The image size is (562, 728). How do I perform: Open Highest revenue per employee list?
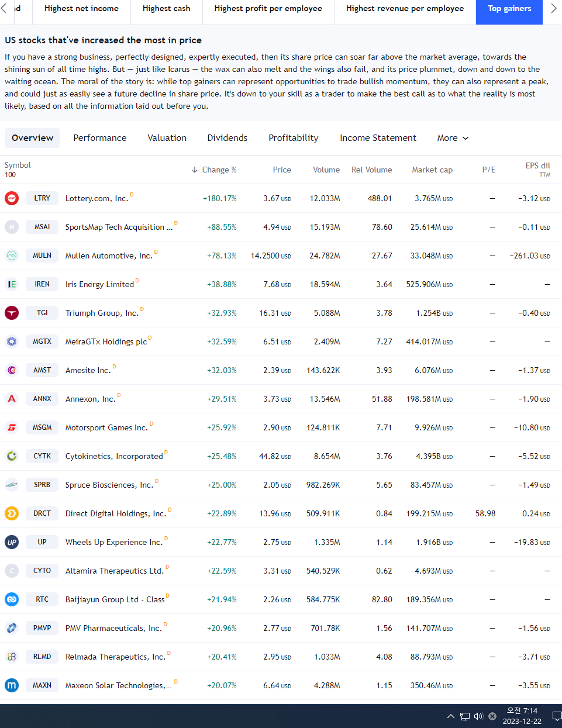pos(405,9)
